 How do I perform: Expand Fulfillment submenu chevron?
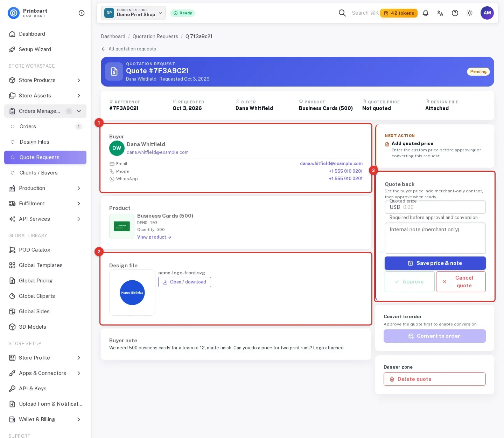(79, 204)
